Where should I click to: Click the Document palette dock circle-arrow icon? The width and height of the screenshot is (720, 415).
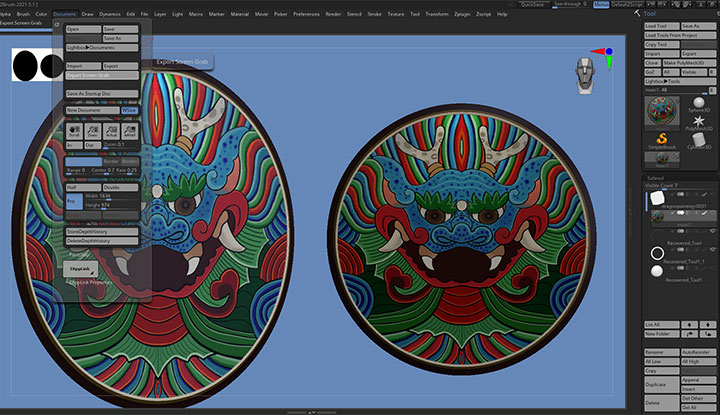point(57,24)
